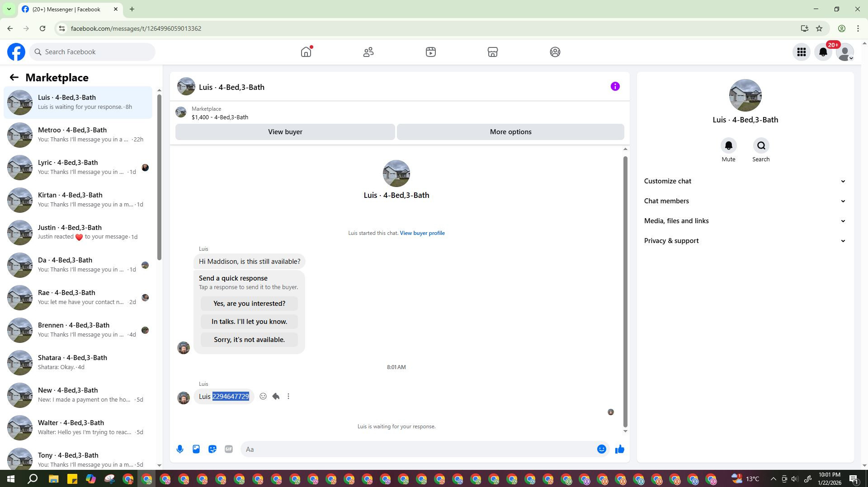
Task: Open Metroo 4-Bed,3-Bath conversation
Action: [78, 135]
